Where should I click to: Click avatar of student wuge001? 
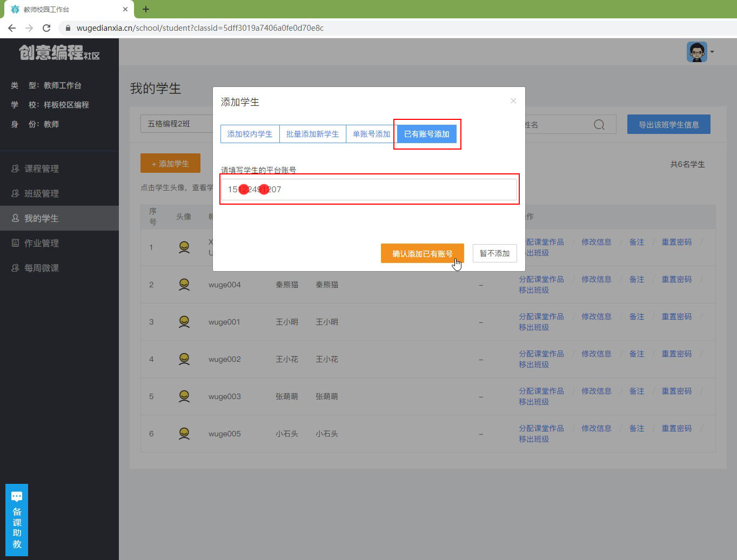point(184,322)
